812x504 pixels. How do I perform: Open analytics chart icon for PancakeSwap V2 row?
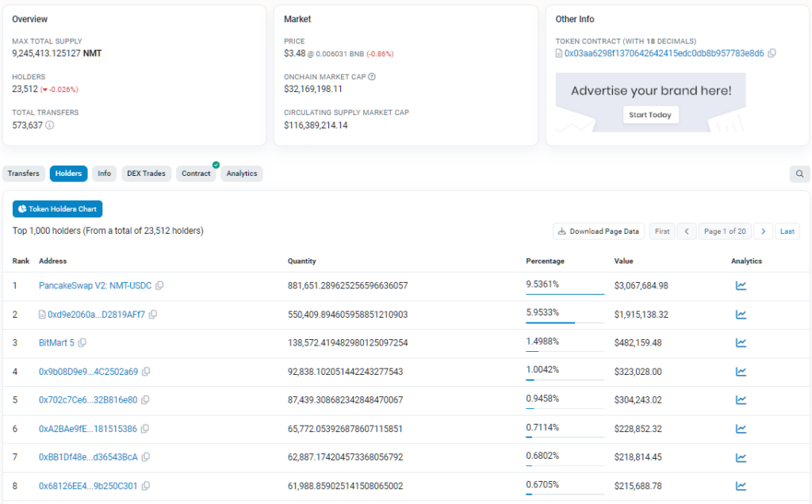coord(741,285)
